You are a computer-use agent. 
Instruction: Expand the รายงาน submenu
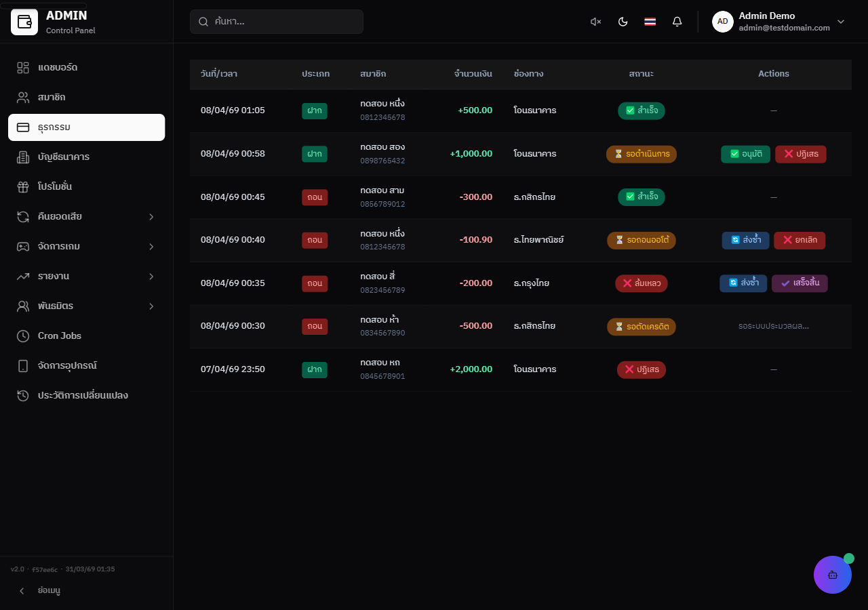pyautogui.click(x=87, y=276)
